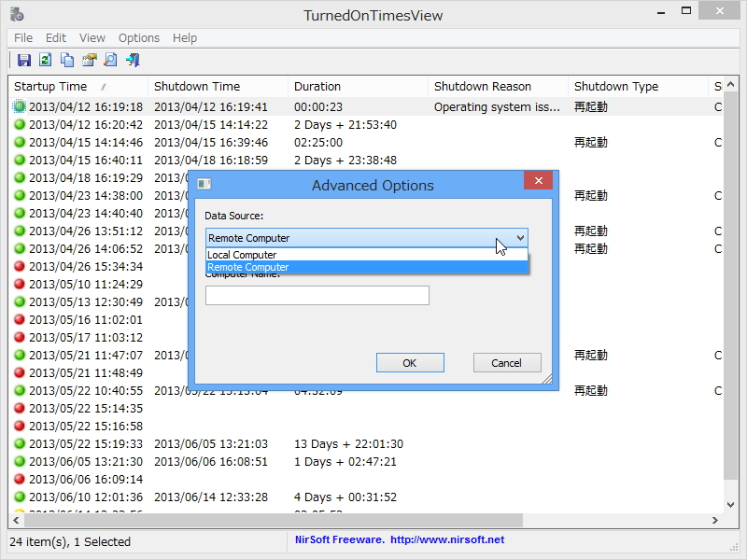Click the dialog resize grip corner
Viewport: 747px width, 560px height.
[547, 379]
